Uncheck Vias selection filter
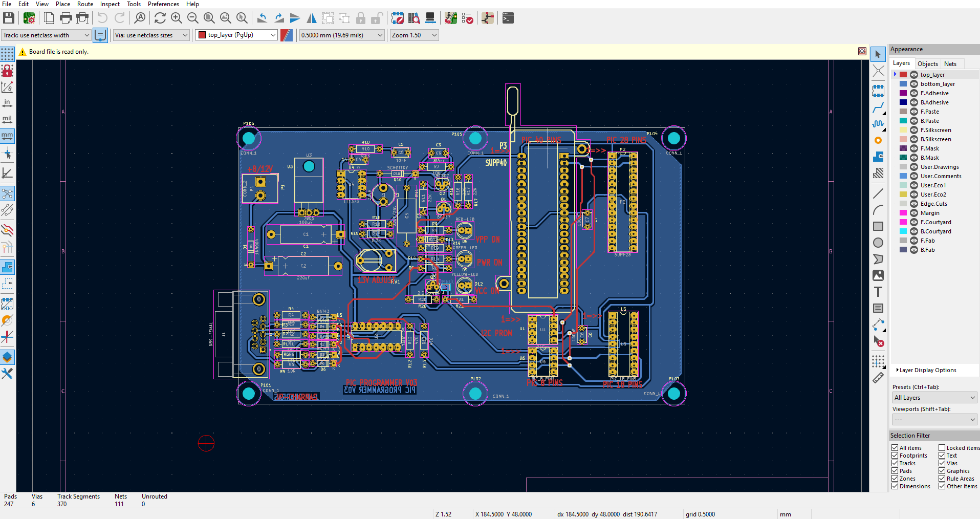 pyautogui.click(x=942, y=463)
